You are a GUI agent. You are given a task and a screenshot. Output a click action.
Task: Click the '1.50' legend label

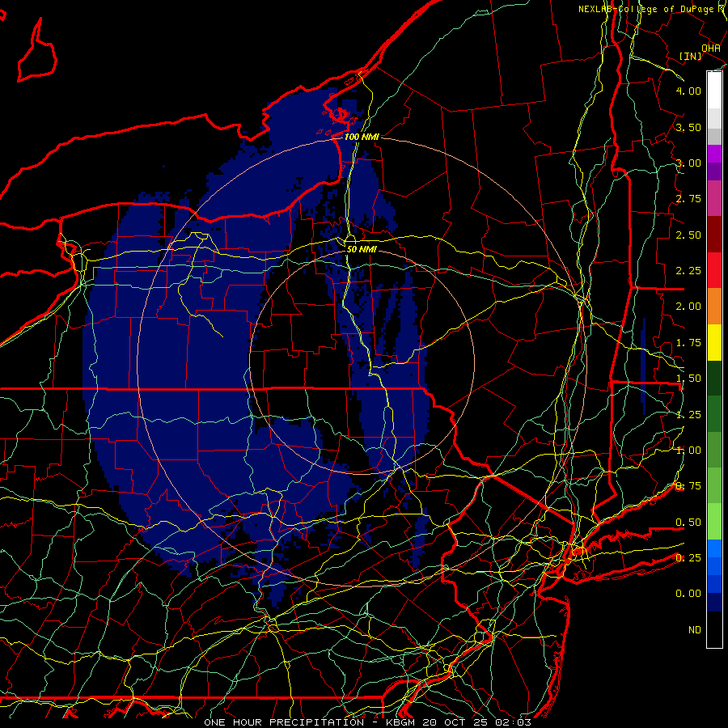tap(688, 379)
